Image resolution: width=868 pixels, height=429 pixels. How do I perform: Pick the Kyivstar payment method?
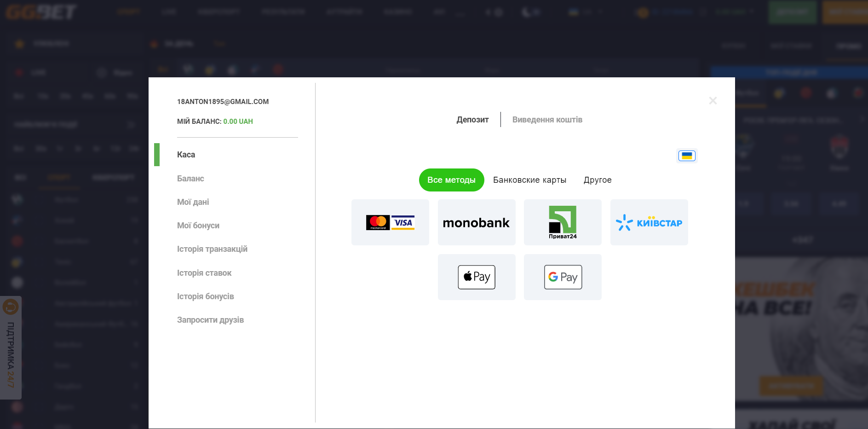pos(649,222)
